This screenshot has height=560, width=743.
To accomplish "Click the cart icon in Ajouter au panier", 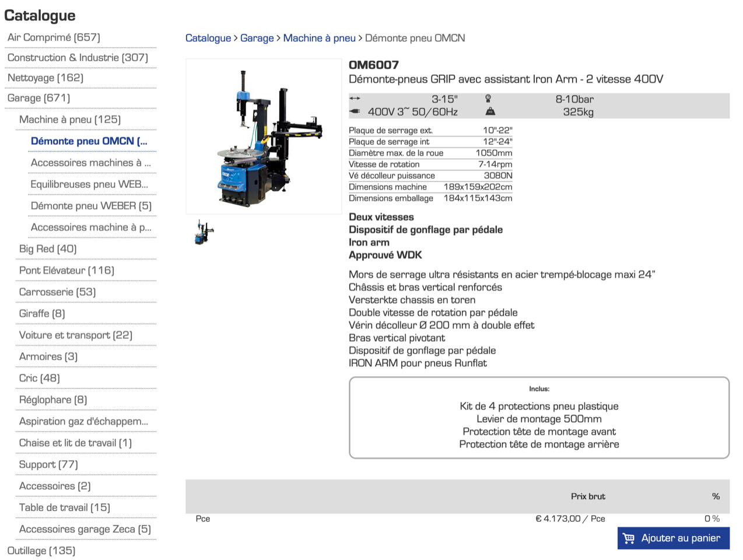I will click(629, 538).
